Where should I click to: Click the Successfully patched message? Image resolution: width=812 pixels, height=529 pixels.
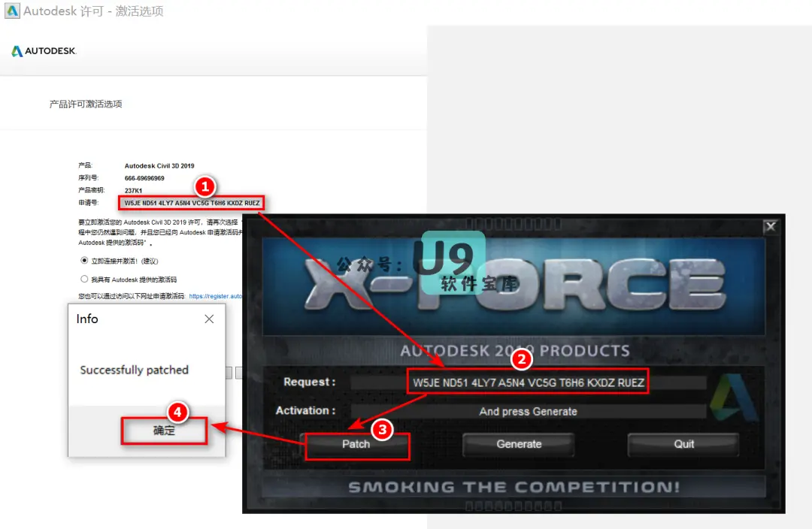134,370
